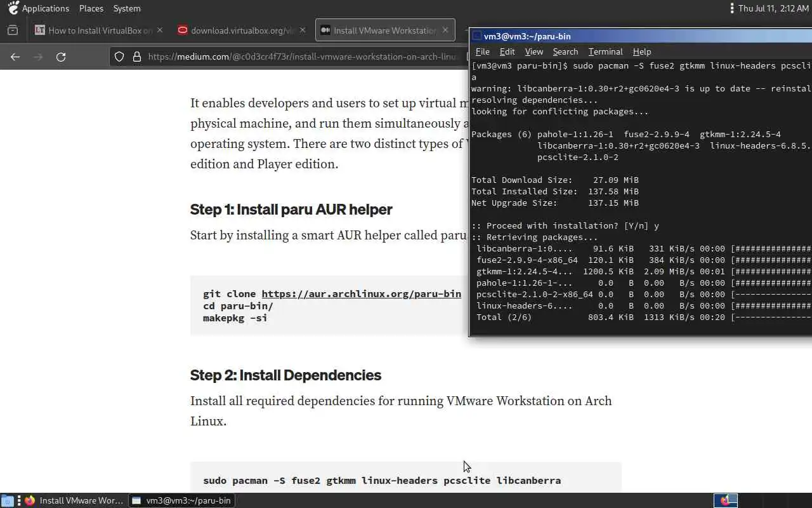Select the Install VMware Workstation tab
812x508 pixels.
click(384, 30)
